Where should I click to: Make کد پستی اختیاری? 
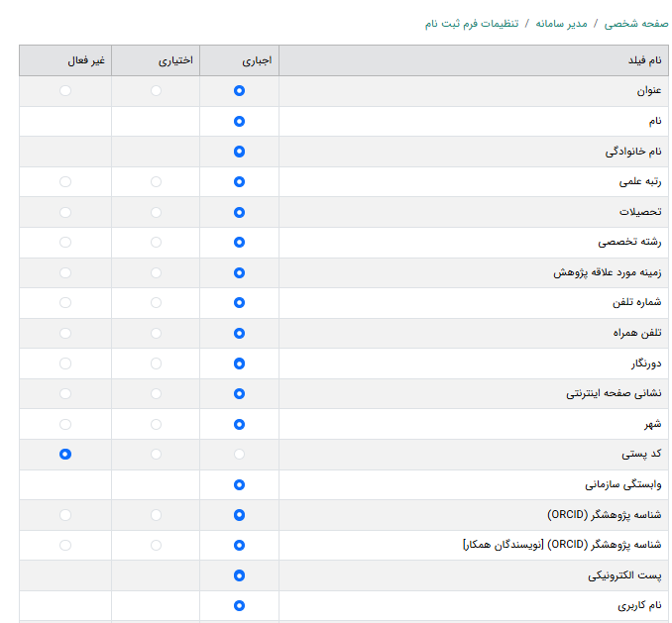coord(156,455)
